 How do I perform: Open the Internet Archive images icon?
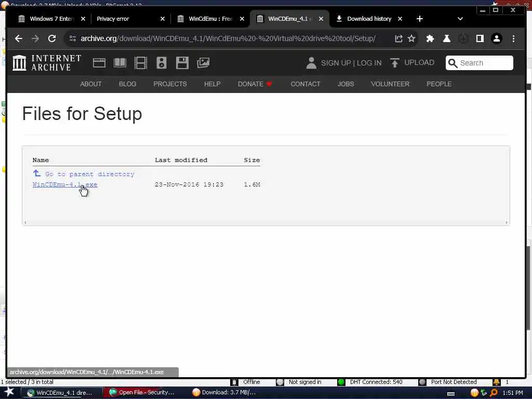click(203, 63)
